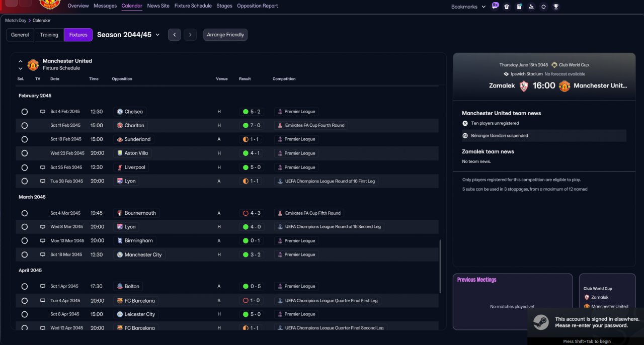Viewport: 644px width, 345px height.
Task: Click the unregistered players cross icon
Action: point(465,123)
